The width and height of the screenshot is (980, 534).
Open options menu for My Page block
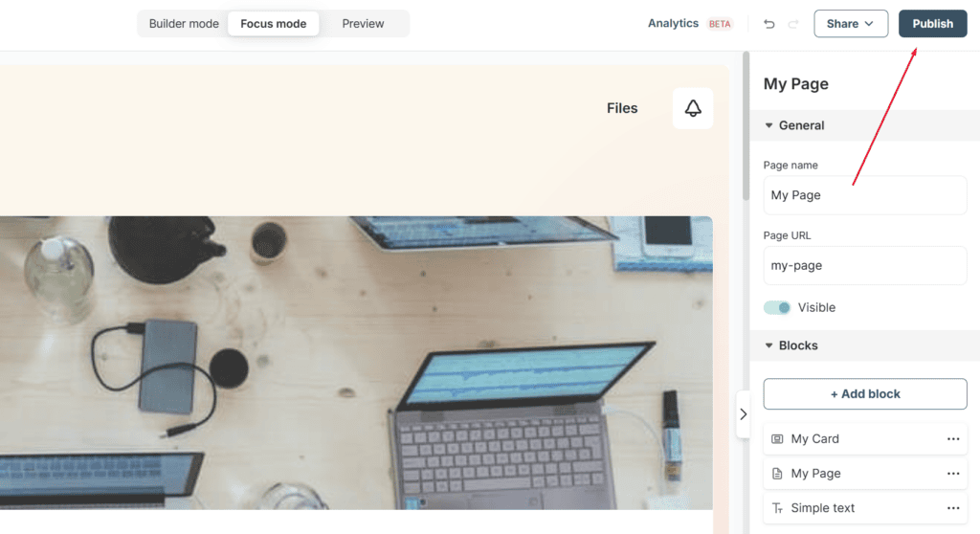click(x=952, y=474)
